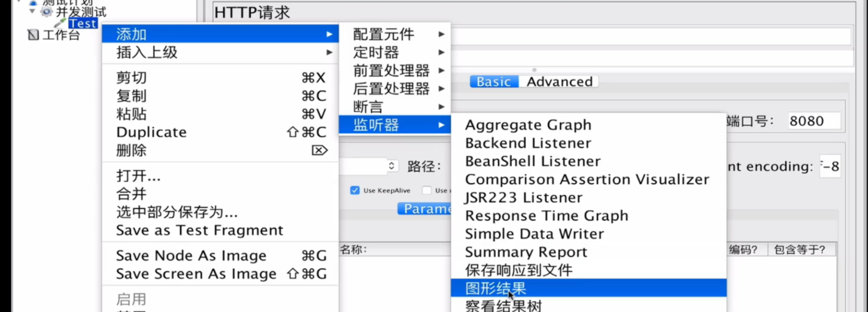Image resolution: width=868 pixels, height=312 pixels.
Task: Toggle the Use KeepAlive checkbox
Action: pos(355,190)
